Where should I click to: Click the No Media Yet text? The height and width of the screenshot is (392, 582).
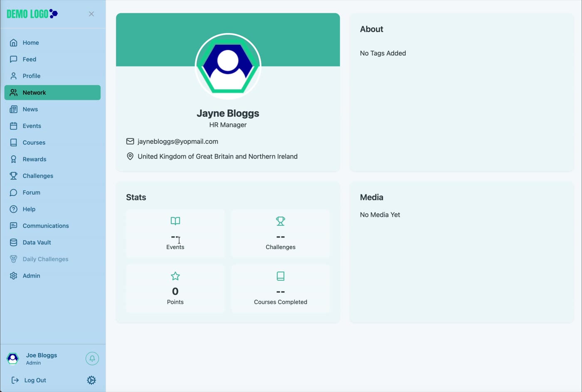pyautogui.click(x=380, y=215)
